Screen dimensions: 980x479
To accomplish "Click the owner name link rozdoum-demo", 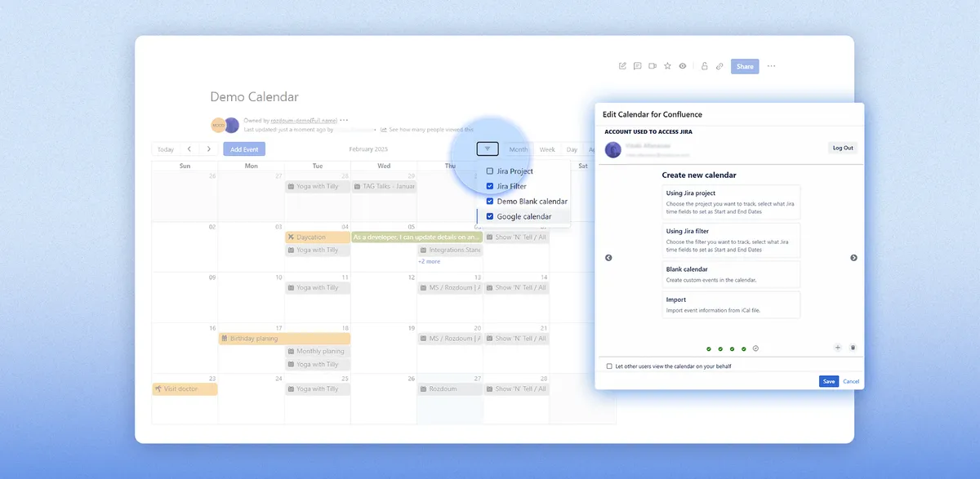I will pos(305,120).
